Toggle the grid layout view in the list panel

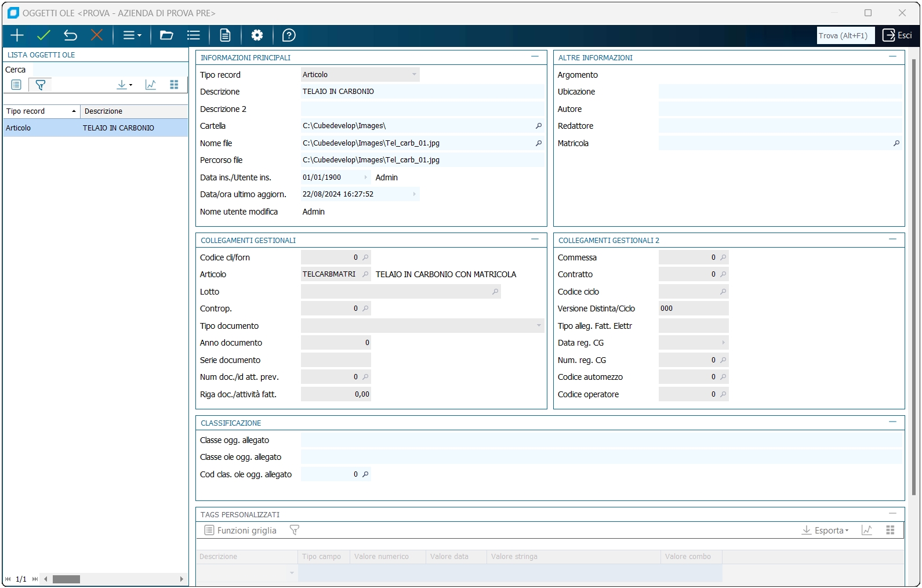point(174,85)
